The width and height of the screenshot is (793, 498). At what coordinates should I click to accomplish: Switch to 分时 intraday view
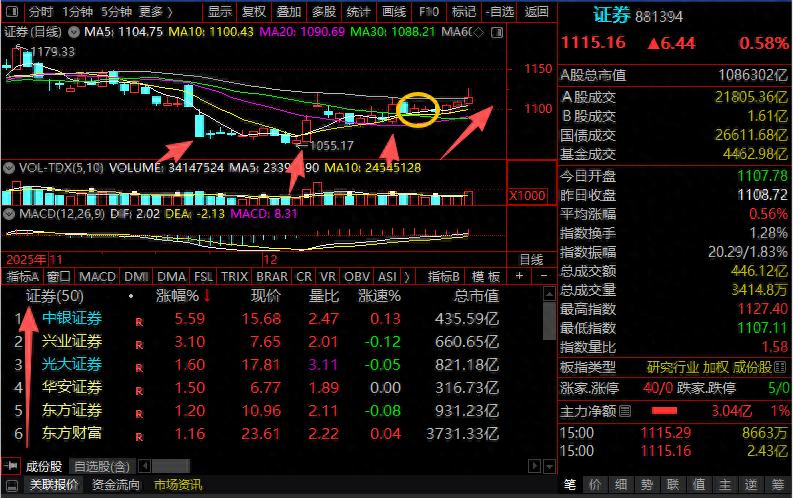(41, 11)
